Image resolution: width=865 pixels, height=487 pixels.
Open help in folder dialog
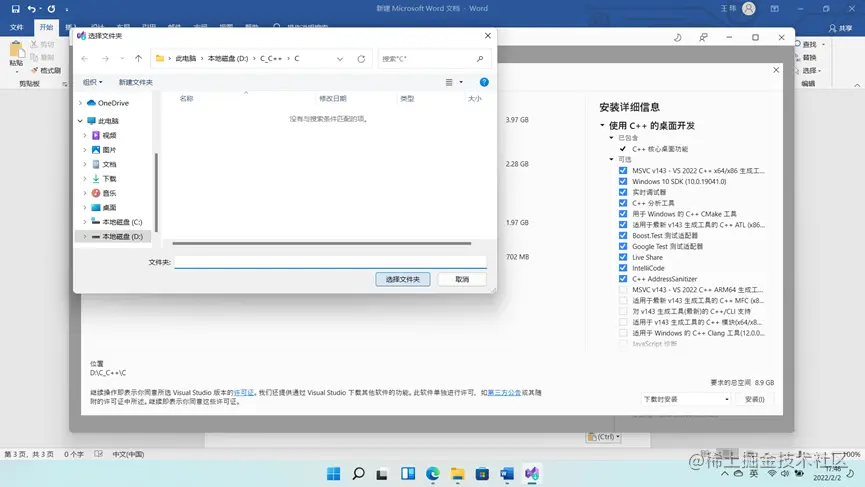click(x=484, y=82)
